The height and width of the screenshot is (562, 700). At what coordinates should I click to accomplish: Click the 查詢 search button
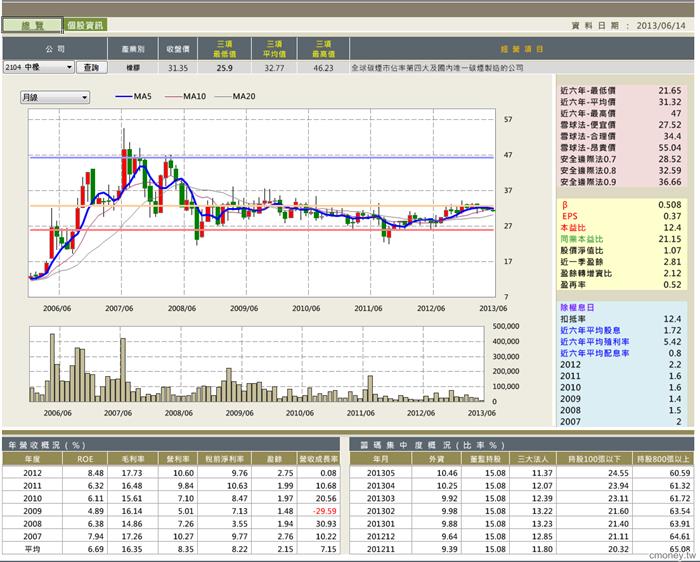coord(92,67)
